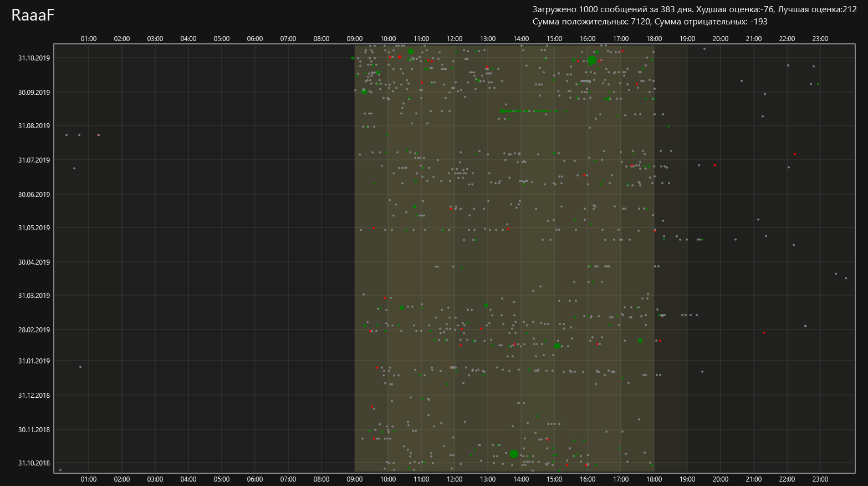Screen dimensions: 868x486
Task: Click the 01:00 label on the top time axis
Action: 89,39
